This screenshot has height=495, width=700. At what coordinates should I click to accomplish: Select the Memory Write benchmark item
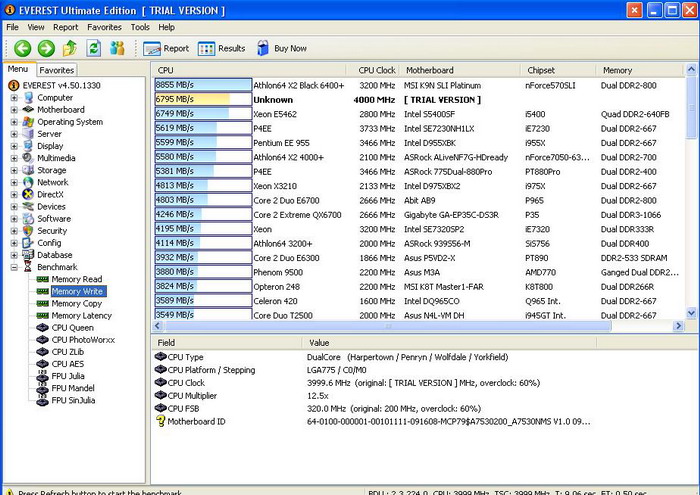(77, 291)
